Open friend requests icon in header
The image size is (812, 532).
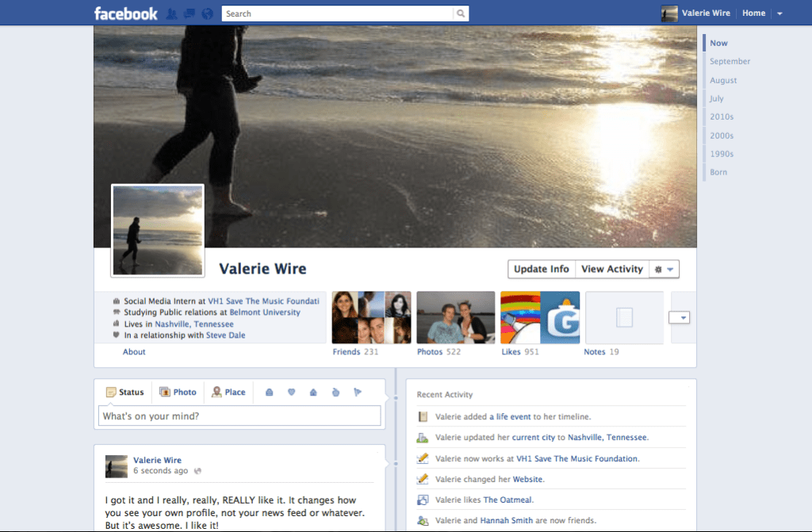click(x=173, y=13)
